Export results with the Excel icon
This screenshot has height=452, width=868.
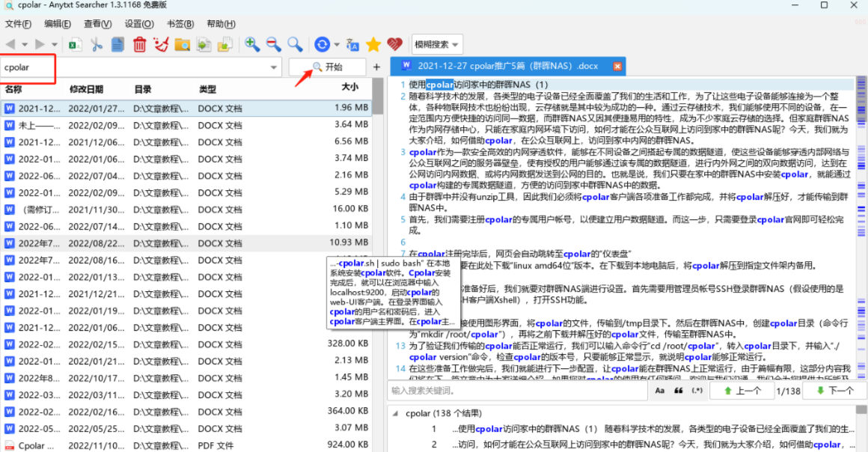click(x=76, y=45)
